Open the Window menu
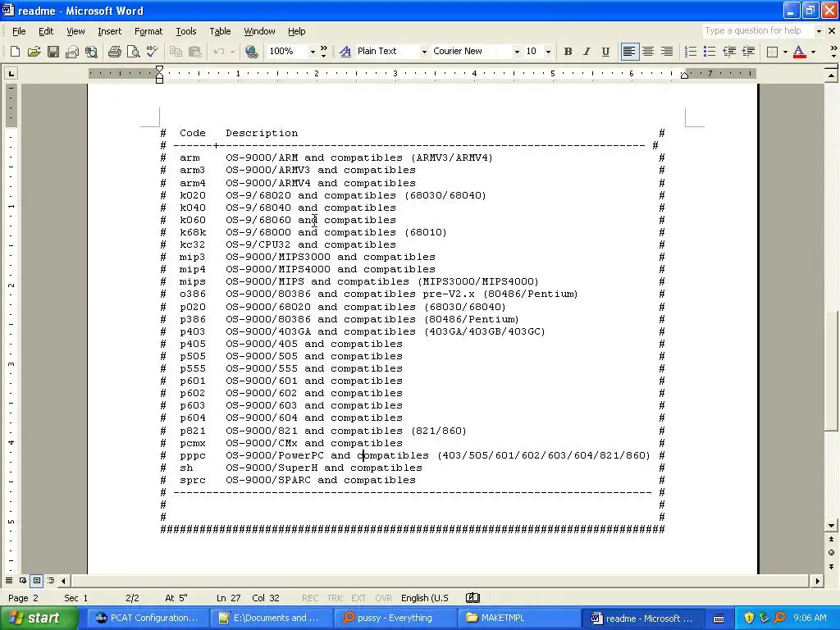Viewport: 840px width, 630px height. tap(259, 31)
